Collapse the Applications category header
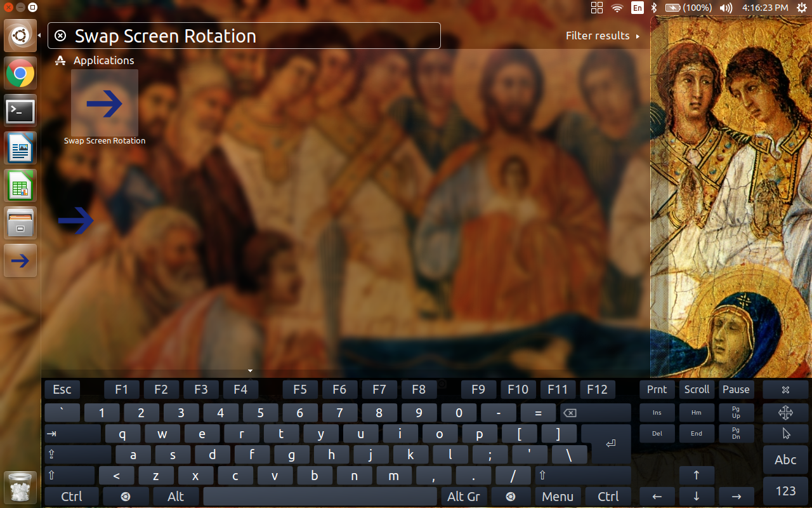 (95, 60)
